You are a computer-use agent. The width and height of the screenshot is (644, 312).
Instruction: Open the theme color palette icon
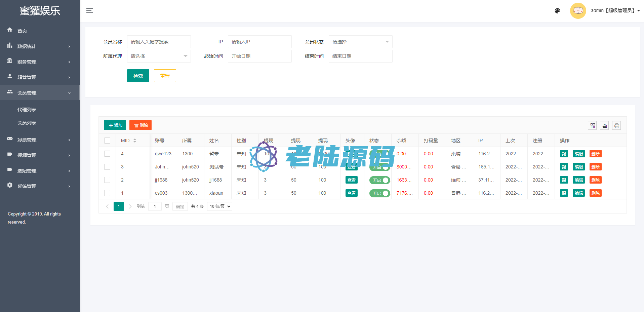557,11
